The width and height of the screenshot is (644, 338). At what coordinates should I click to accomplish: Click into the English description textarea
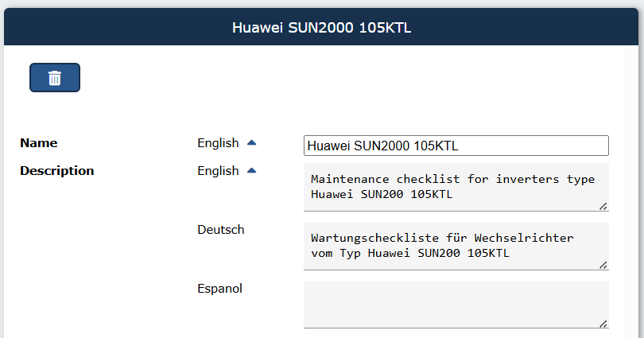point(456,187)
